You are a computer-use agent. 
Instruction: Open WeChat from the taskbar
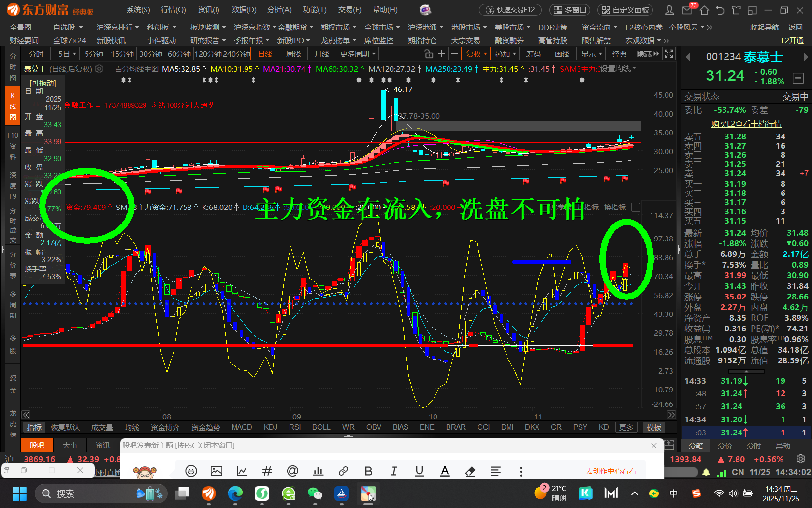[x=315, y=493]
